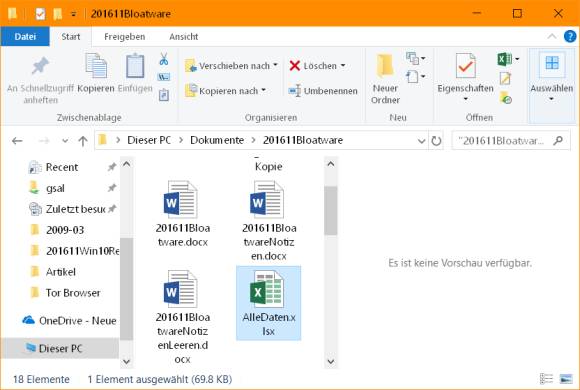This screenshot has height=390, width=580.
Task: Cut selection with the scissors icon
Action: 163,59
